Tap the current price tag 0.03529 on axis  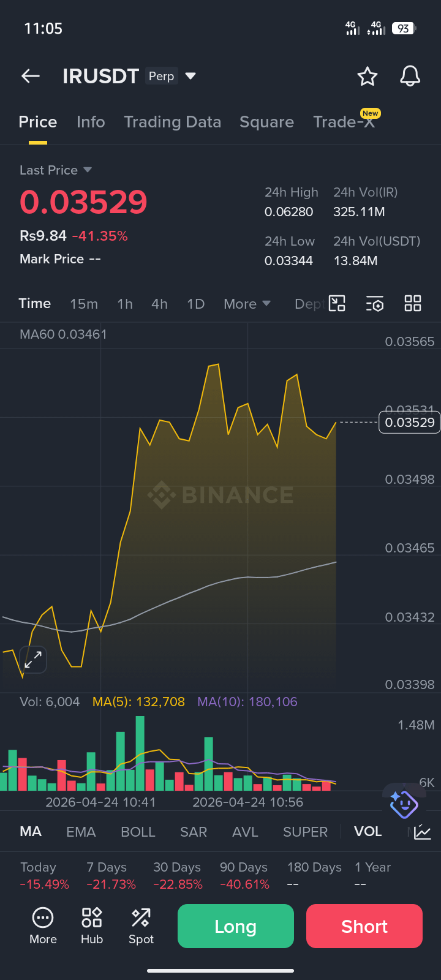(x=410, y=422)
